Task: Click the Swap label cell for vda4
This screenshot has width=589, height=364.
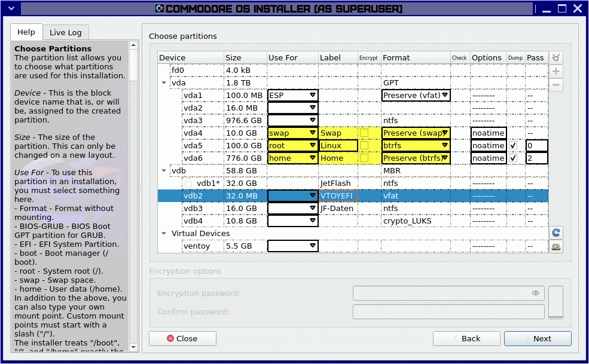Action: point(338,133)
